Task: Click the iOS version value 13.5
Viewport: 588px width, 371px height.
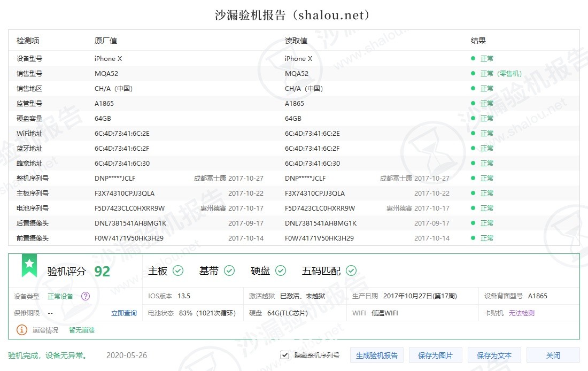Action: (x=184, y=296)
